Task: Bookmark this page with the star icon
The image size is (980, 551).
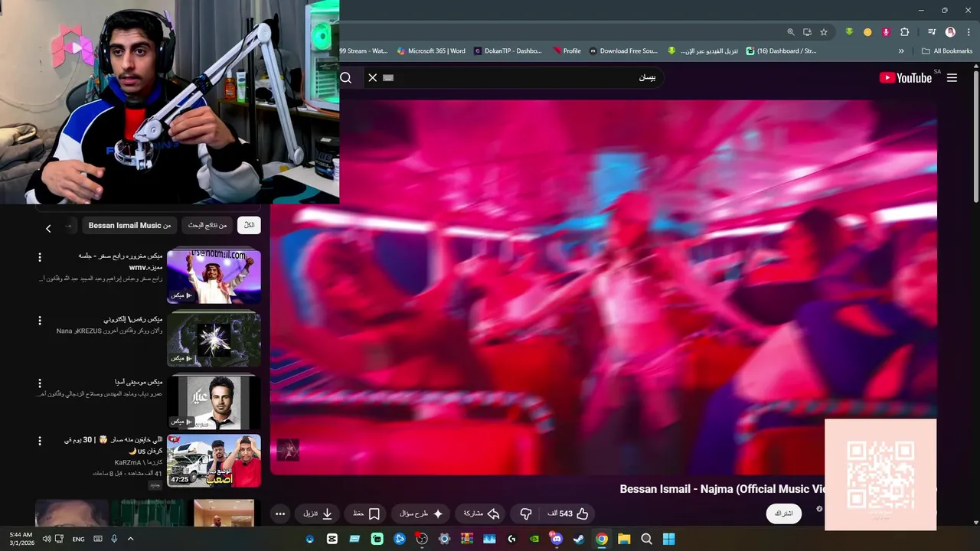Action: point(824,32)
